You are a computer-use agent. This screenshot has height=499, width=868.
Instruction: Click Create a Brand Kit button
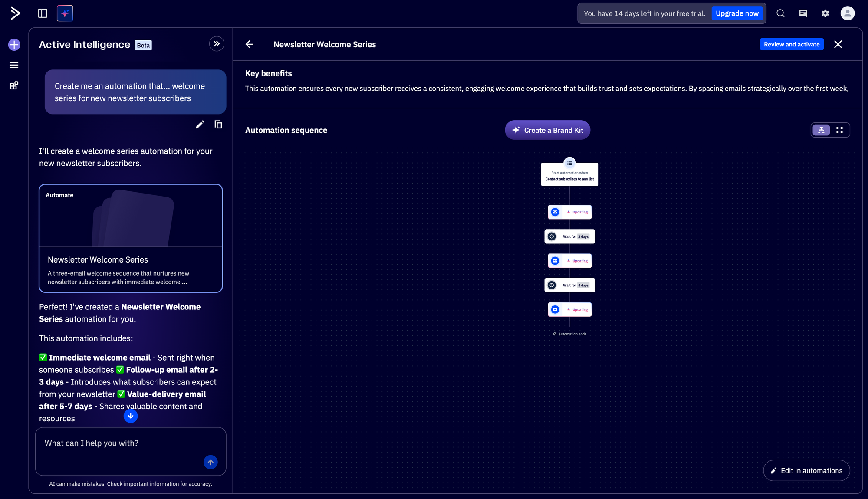pos(547,130)
